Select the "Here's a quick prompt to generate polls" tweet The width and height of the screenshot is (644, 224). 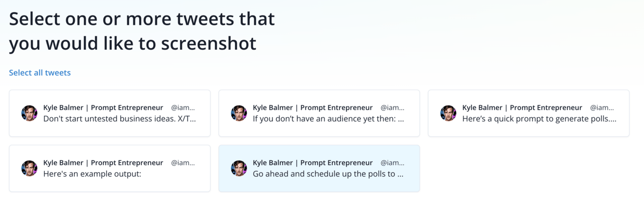[539, 119]
